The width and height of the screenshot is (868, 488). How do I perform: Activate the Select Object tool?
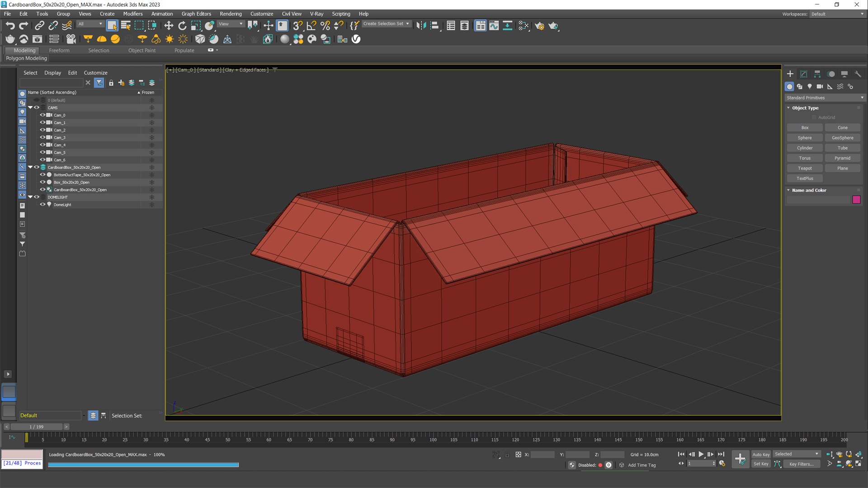112,26
